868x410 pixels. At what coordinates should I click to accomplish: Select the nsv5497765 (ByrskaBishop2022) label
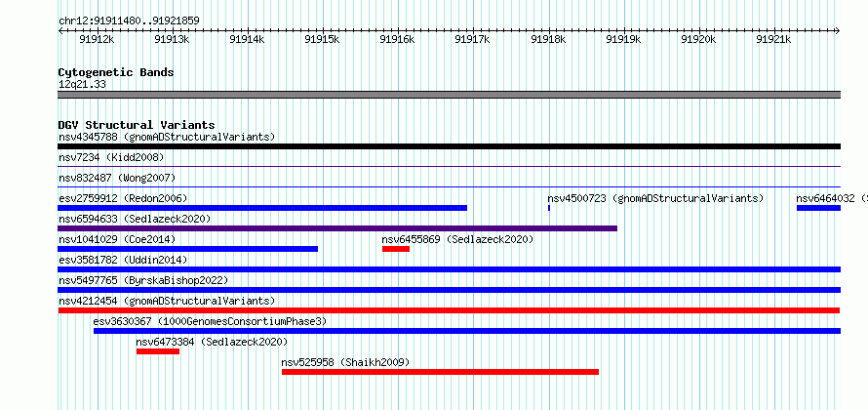point(143,280)
